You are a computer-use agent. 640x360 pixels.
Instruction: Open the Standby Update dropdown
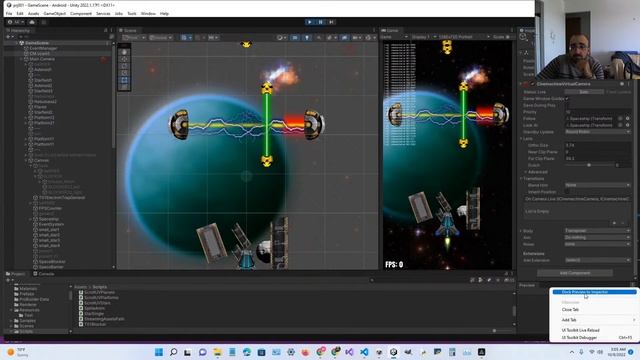pos(597,132)
